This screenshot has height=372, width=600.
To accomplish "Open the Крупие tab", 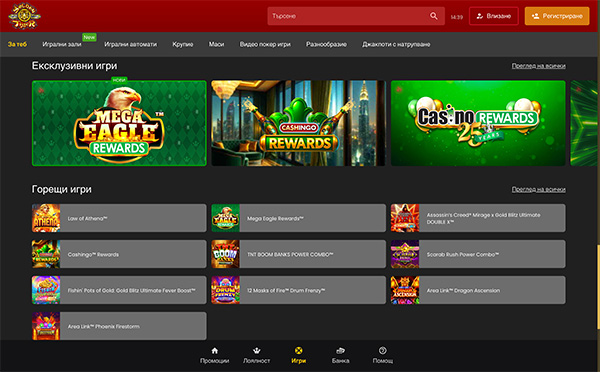I will coord(183,44).
